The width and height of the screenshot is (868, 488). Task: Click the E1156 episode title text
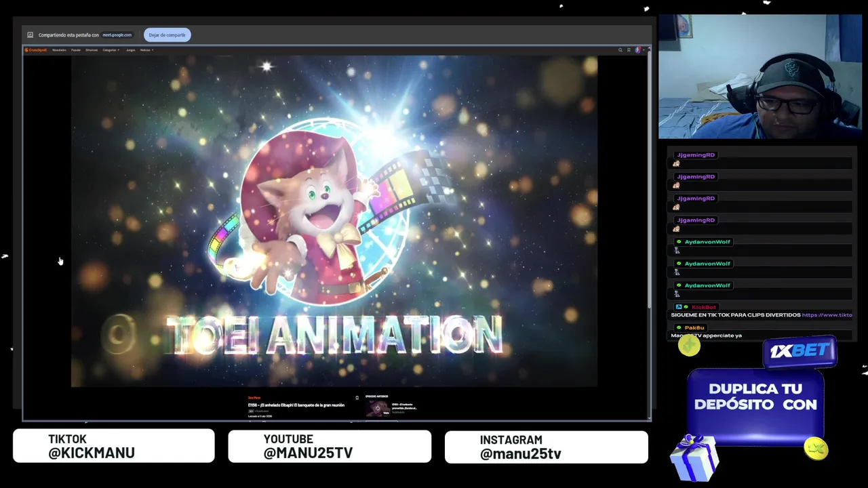pos(296,405)
